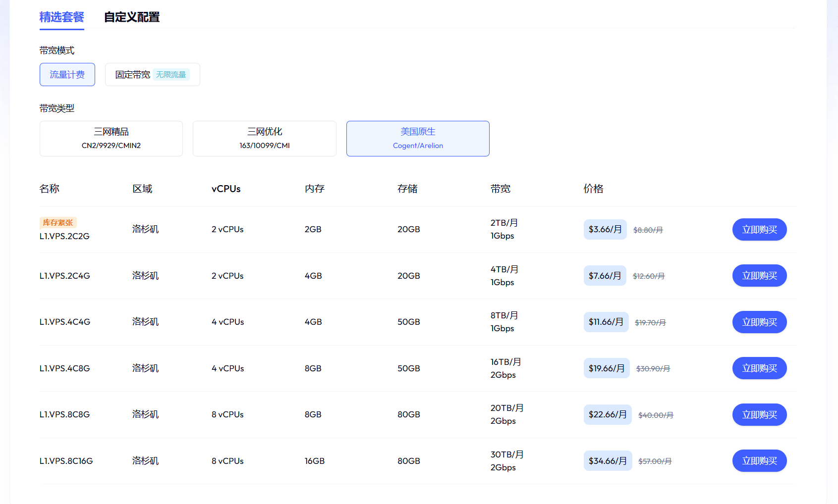Buy the L1.VPS.2C4G plan
The image size is (838, 504).
click(759, 276)
